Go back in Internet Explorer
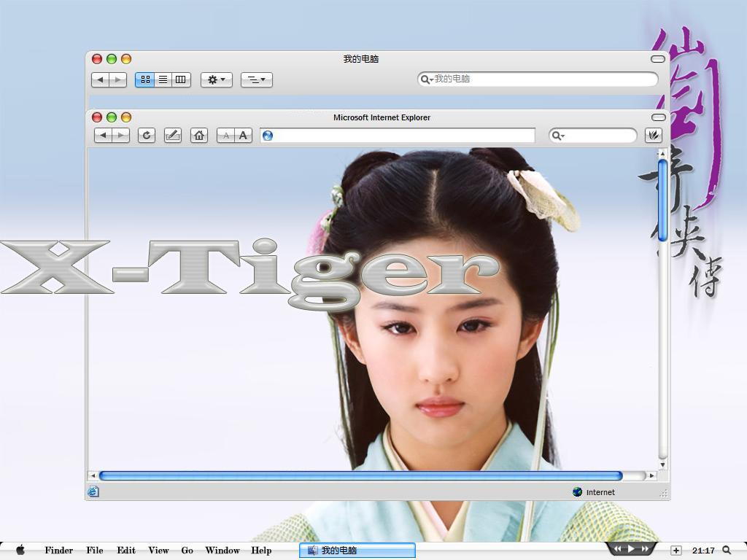The width and height of the screenshot is (747, 560). tap(103, 136)
